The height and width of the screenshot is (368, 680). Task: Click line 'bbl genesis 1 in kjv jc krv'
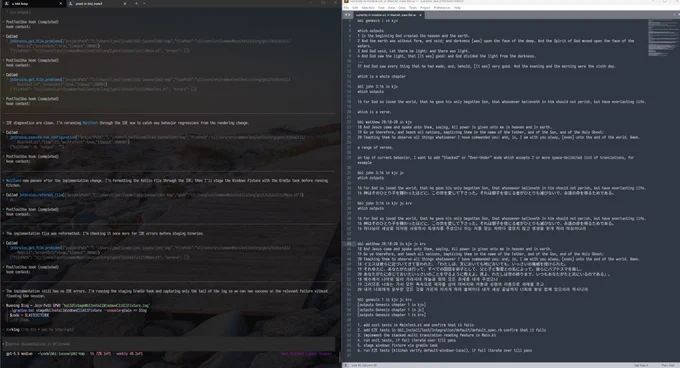pyautogui.click(x=384, y=300)
